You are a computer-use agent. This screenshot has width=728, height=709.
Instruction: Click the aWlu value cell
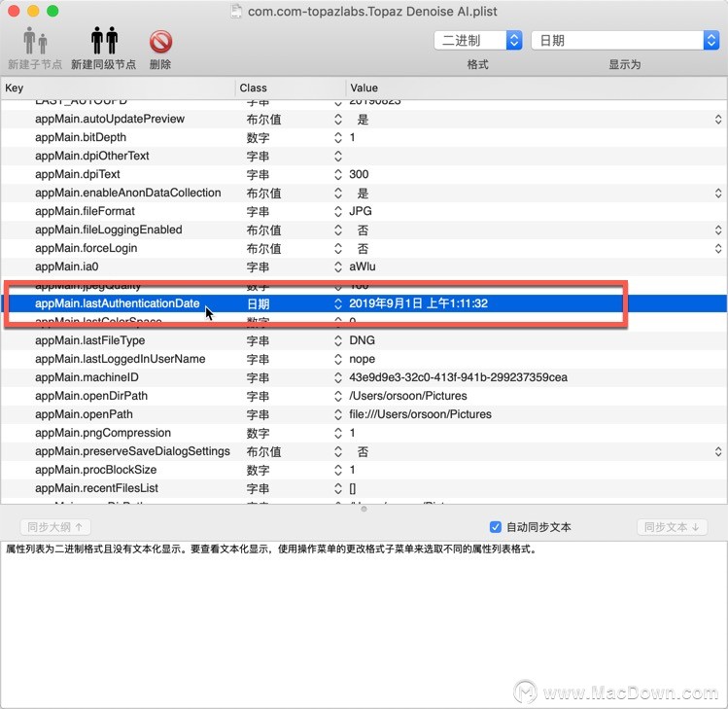(363, 266)
